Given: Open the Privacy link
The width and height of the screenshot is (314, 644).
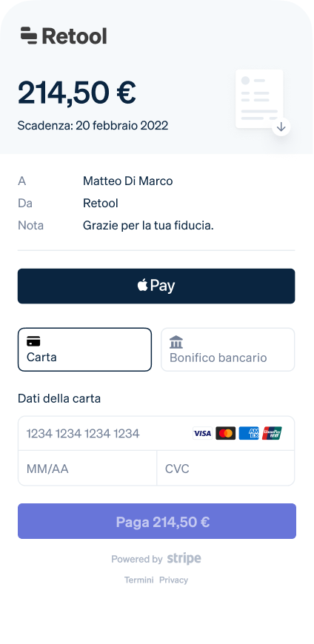Looking at the screenshot, I should click(173, 580).
